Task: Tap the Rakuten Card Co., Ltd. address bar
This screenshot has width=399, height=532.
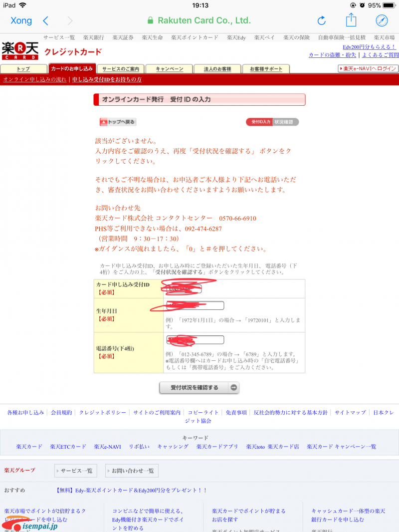Action: 199,20
